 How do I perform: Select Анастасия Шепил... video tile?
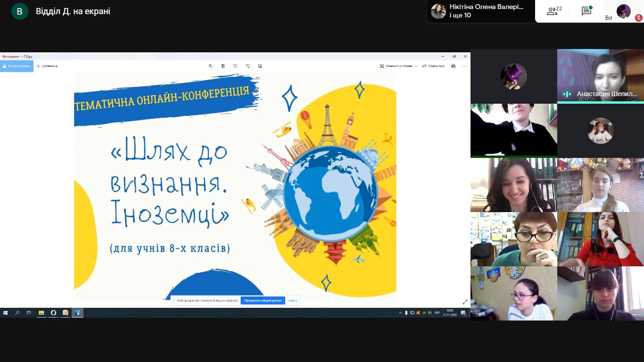(600, 76)
